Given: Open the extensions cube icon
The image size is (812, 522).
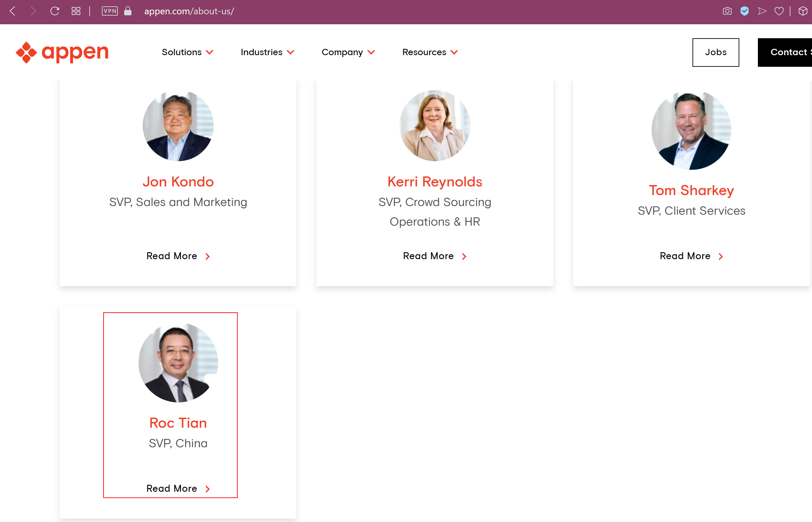Looking at the screenshot, I should (x=803, y=11).
